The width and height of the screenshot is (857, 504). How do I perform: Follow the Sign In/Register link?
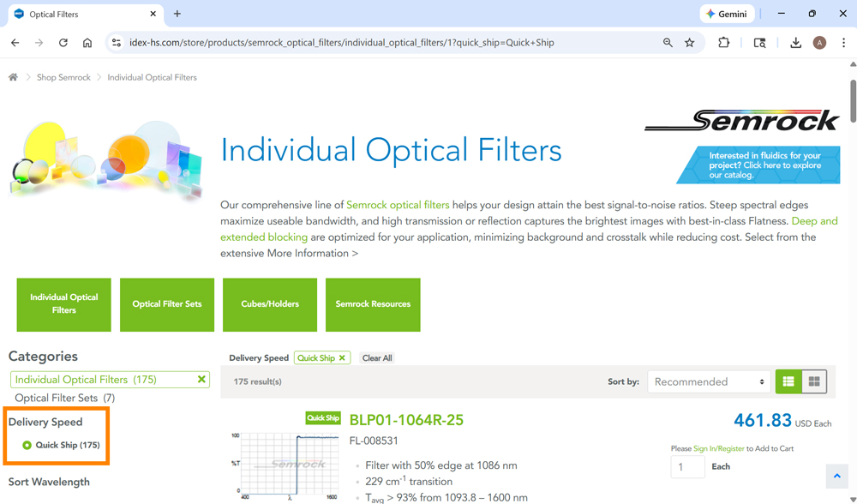(x=719, y=448)
